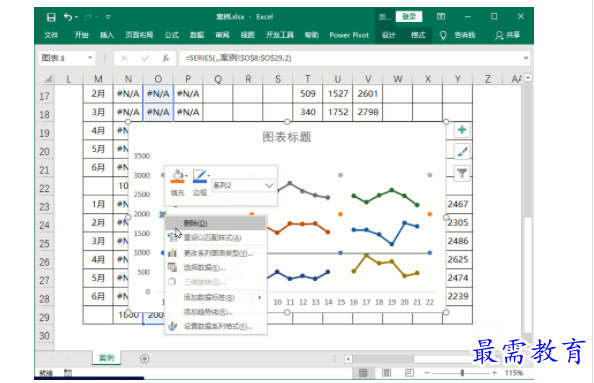Expand the formula bar chevron

pyautogui.click(x=526, y=58)
